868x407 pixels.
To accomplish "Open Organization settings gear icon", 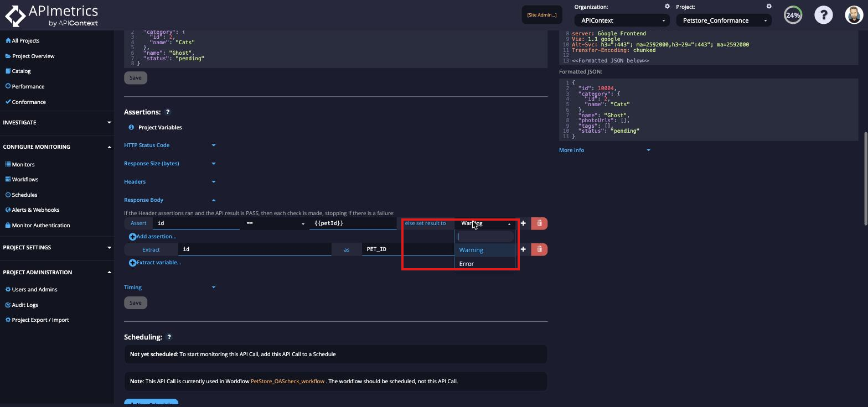I will tap(667, 7).
